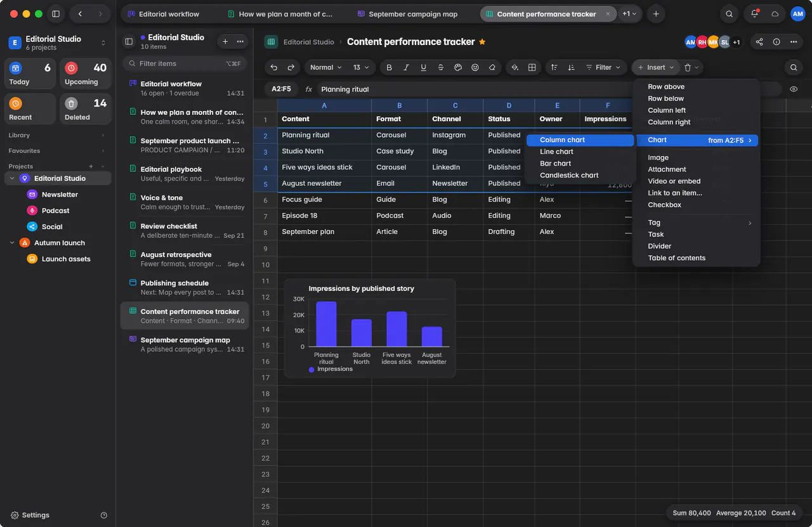Select the Impressions by published story chart
The image size is (812, 527).
[370, 328]
